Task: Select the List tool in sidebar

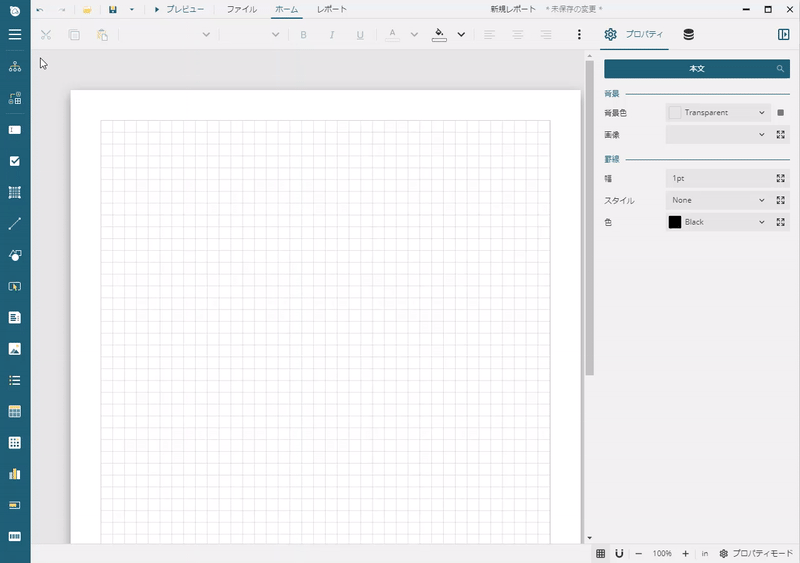Action: [15, 380]
